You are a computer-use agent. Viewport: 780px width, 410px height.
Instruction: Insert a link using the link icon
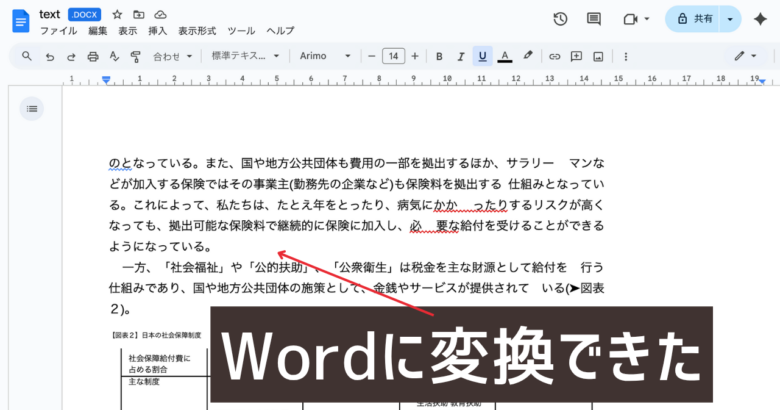click(554, 56)
